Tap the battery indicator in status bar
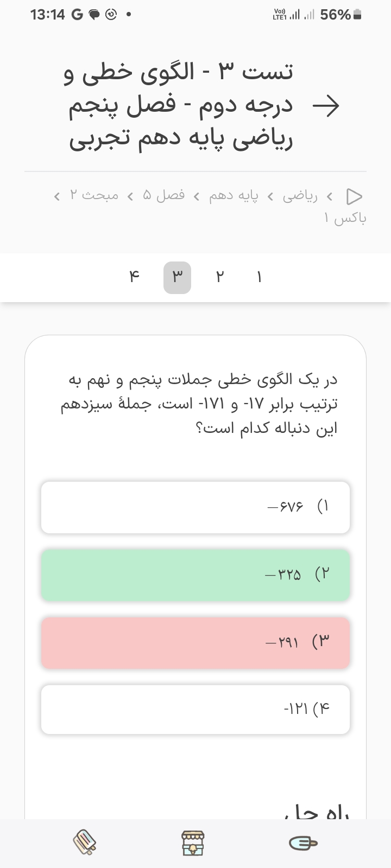Screen dimensions: 391x868 click(357, 15)
